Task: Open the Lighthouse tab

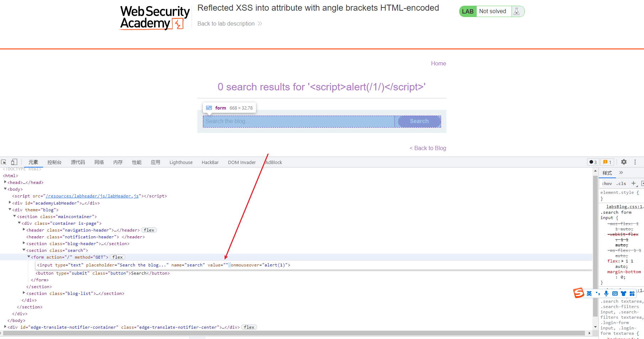Action: pos(181,162)
